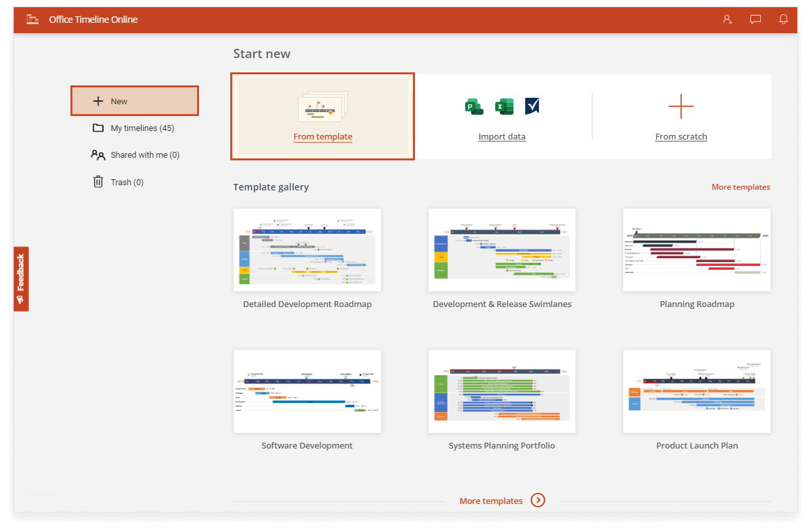Open the Feedback tab on the left edge
Screen dimensions: 811x532
tap(21, 279)
